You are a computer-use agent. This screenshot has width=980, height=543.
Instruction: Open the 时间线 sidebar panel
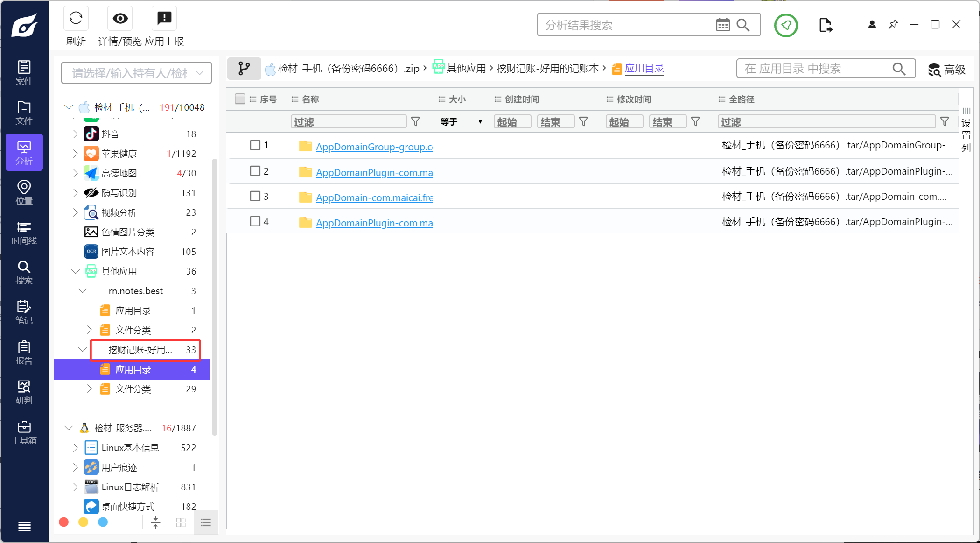coord(24,233)
